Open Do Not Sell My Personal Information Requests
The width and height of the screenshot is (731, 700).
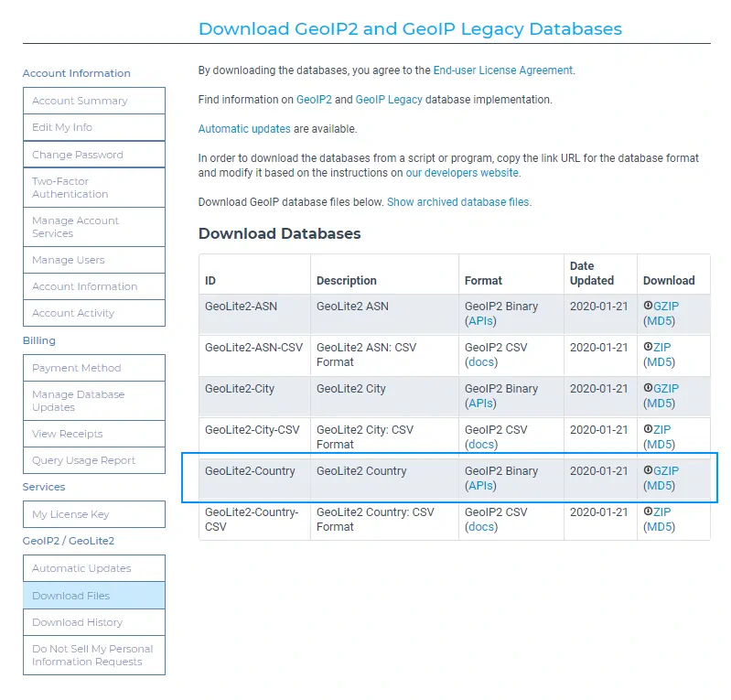coord(94,655)
